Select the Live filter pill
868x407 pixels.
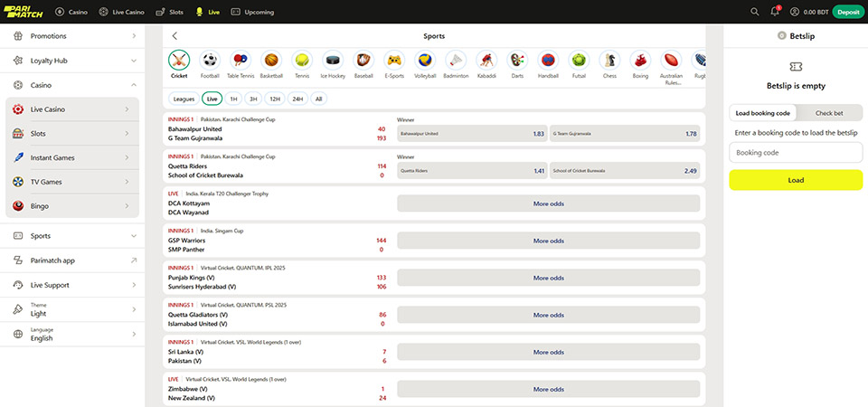(212, 99)
